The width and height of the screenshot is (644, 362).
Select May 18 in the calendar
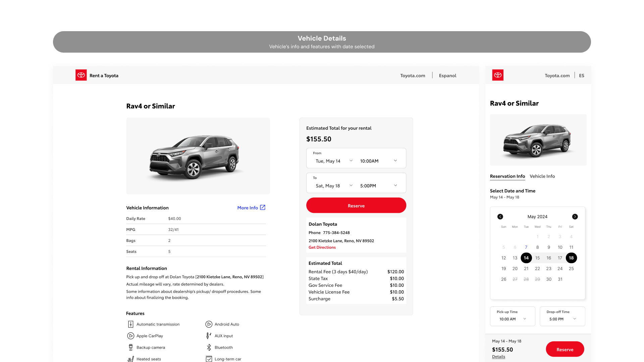[x=571, y=258]
